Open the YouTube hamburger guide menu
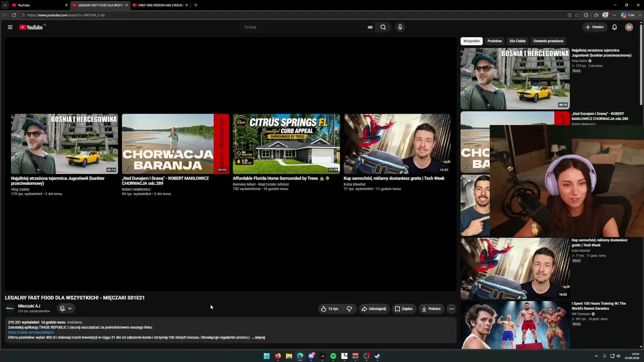 click(10, 27)
